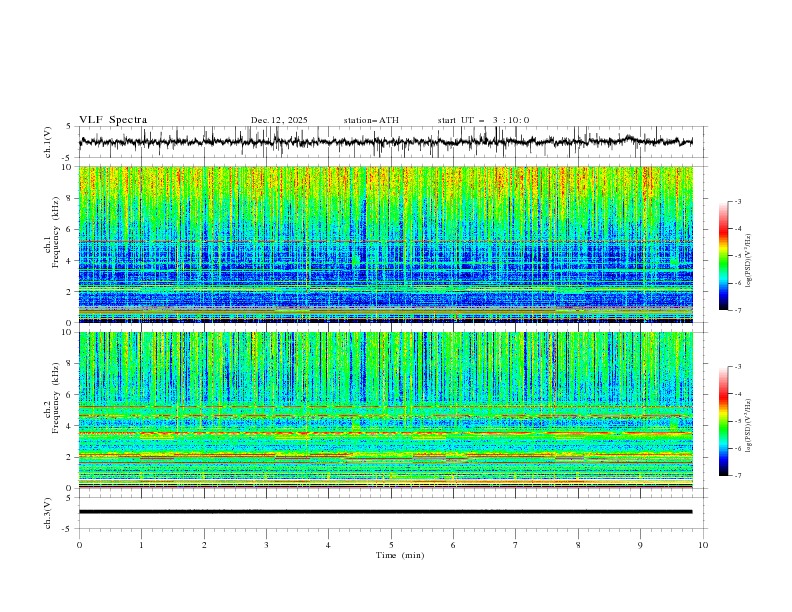Select the 5 minute tick label on time axis

click(x=391, y=544)
